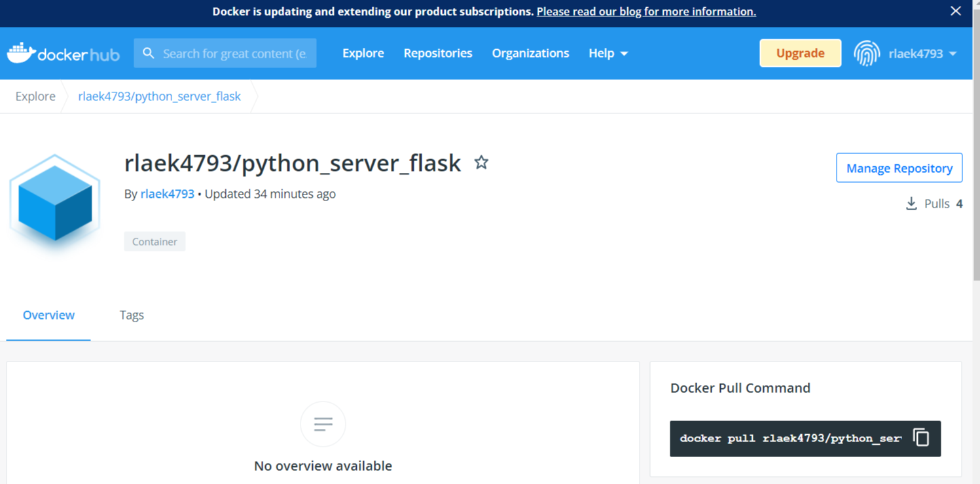Switch to the Tags tab
980x484 pixels.
[132, 315]
